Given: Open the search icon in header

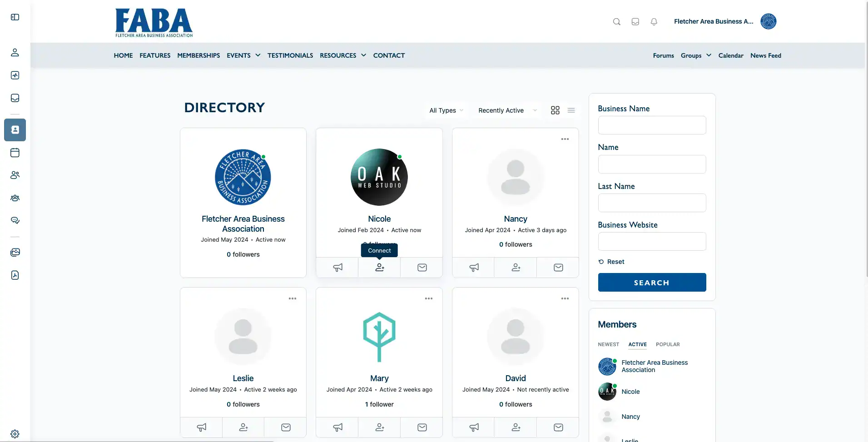Looking at the screenshot, I should coord(616,21).
